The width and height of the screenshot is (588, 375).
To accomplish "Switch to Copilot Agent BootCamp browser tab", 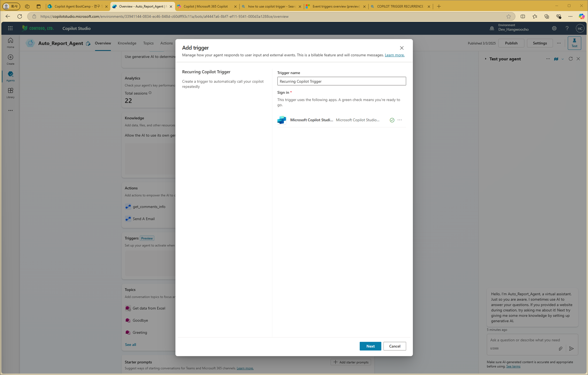I will tap(78, 6).
